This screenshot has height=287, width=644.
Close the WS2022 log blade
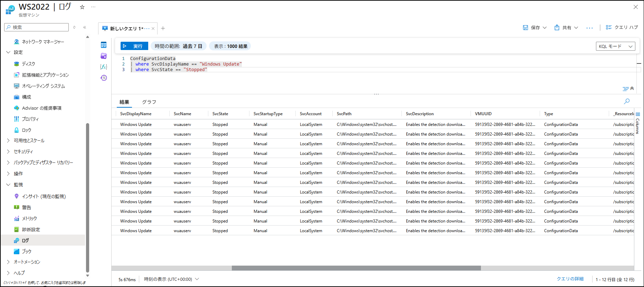point(636,7)
